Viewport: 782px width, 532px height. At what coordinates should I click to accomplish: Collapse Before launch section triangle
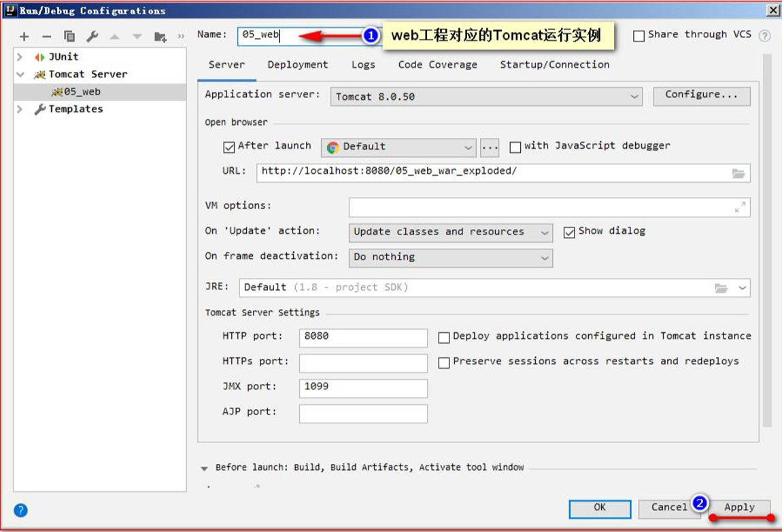[x=204, y=468]
